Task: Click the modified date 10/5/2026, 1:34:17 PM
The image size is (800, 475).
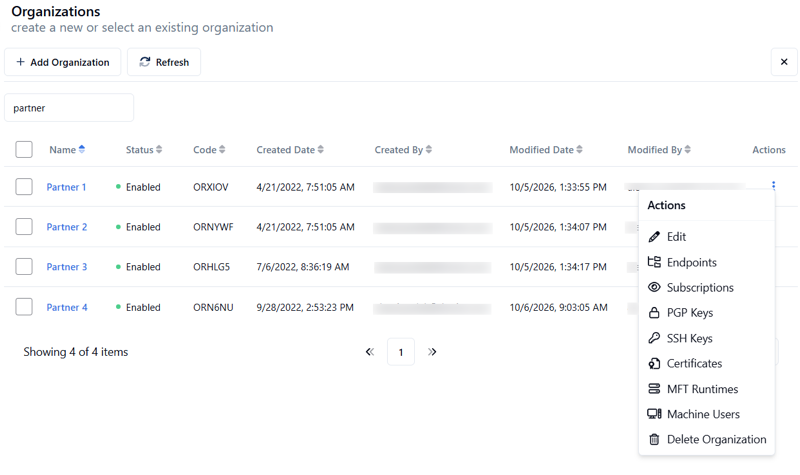Action: click(558, 266)
